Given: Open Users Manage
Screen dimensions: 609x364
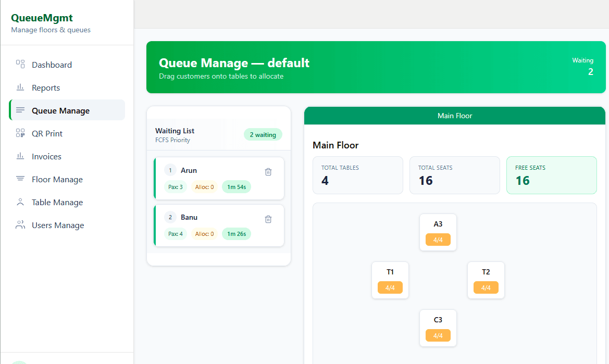Looking at the screenshot, I should coord(67,224).
